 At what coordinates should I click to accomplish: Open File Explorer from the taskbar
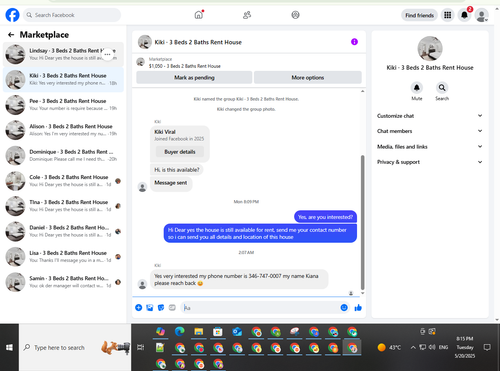199,332
